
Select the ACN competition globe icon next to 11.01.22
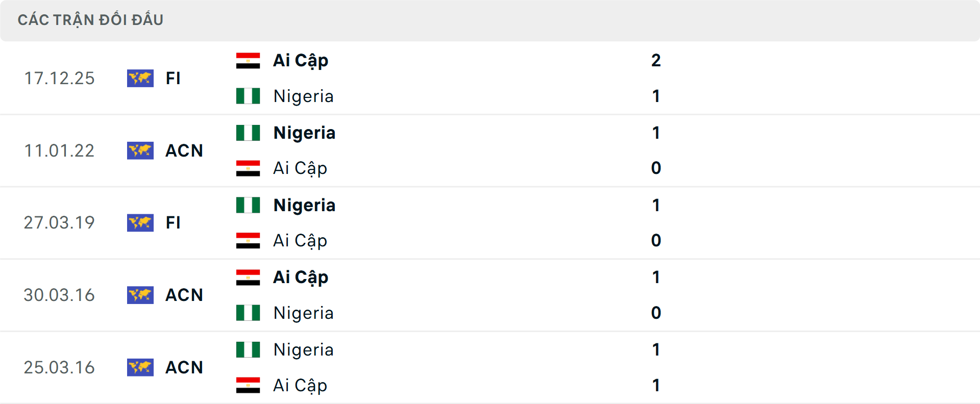(x=140, y=150)
